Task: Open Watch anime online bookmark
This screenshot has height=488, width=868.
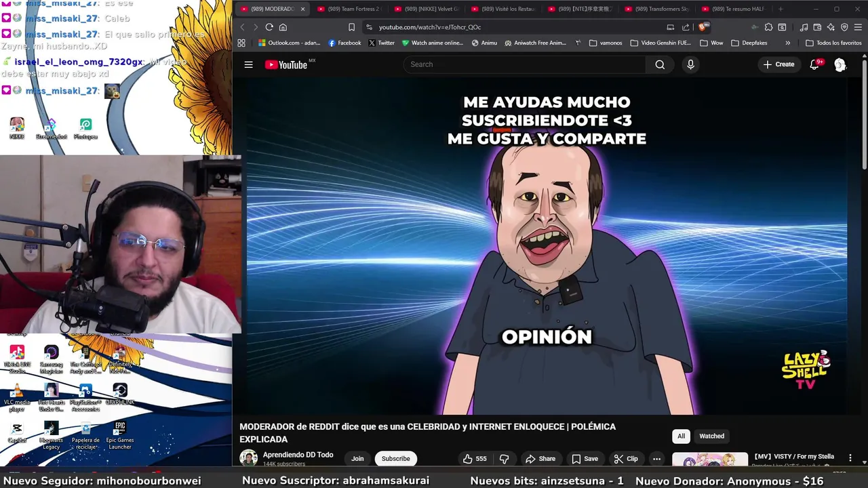Action: pyautogui.click(x=433, y=43)
